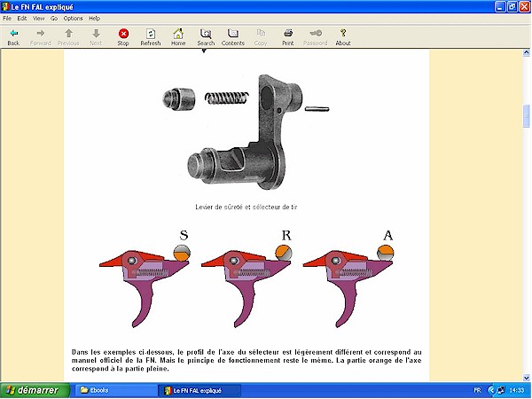Switch to the Ebooks taskbar window
This screenshot has width=532, height=399.
click(116, 390)
